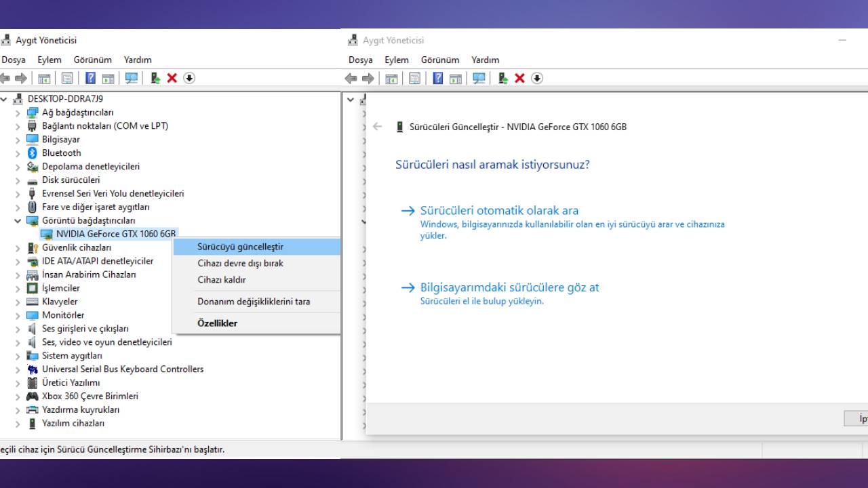Viewport: 868px width, 488px height.
Task: Collapse the Görüntü bağdaştırıcıları category
Action: (18, 220)
